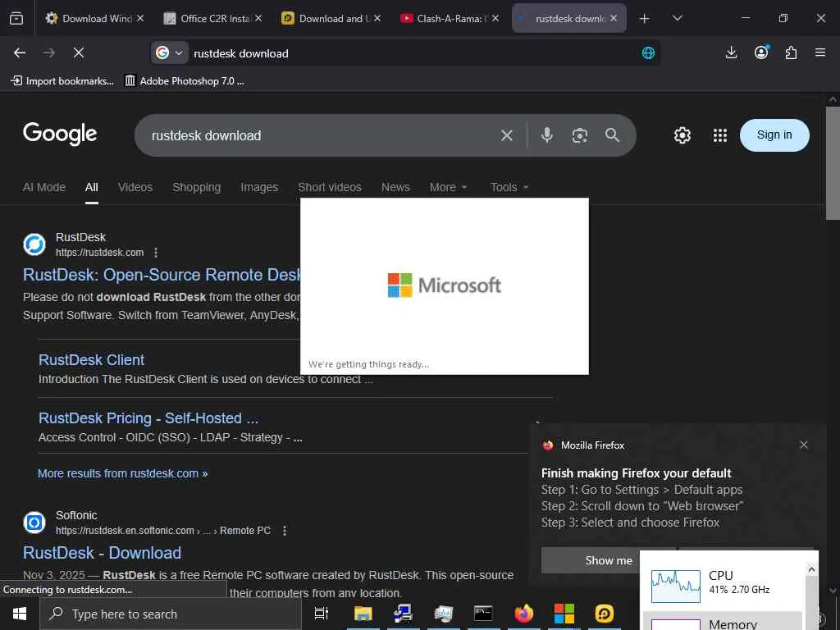Select the Images search tab

[259, 187]
